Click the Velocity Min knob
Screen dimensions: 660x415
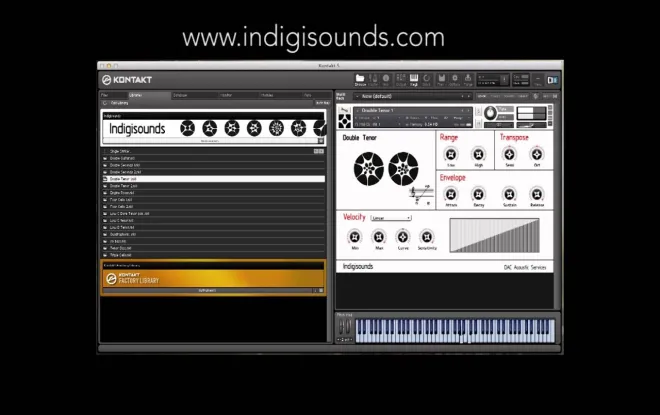coord(354,237)
